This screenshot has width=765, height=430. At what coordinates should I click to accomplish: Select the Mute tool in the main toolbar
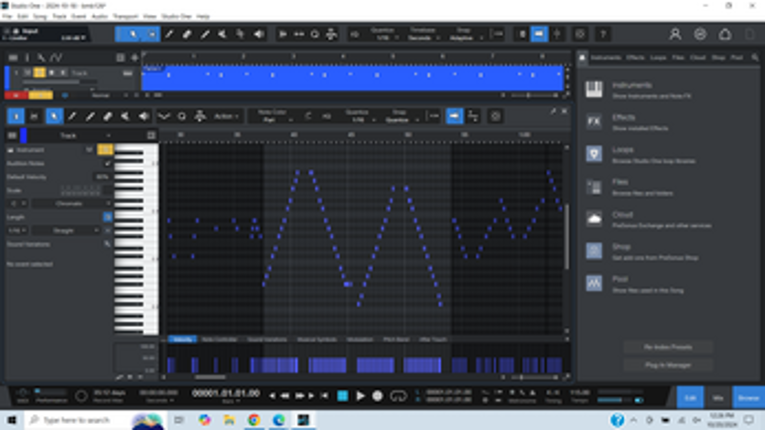[x=222, y=34]
